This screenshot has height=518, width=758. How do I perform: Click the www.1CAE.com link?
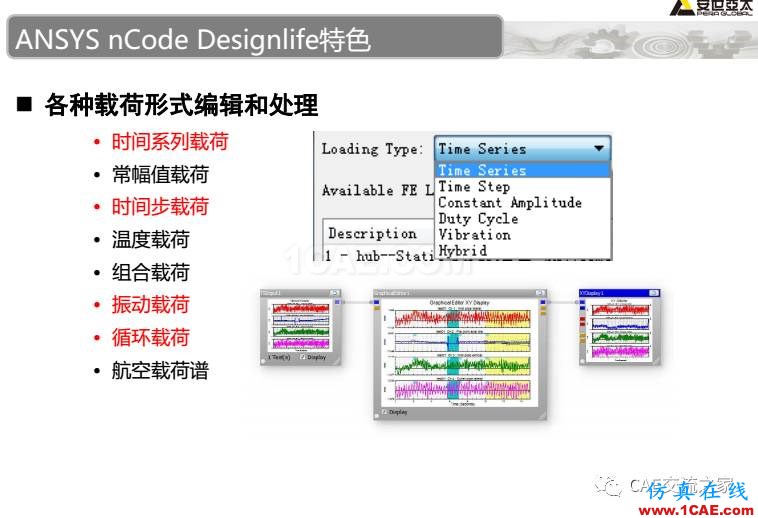click(696, 510)
